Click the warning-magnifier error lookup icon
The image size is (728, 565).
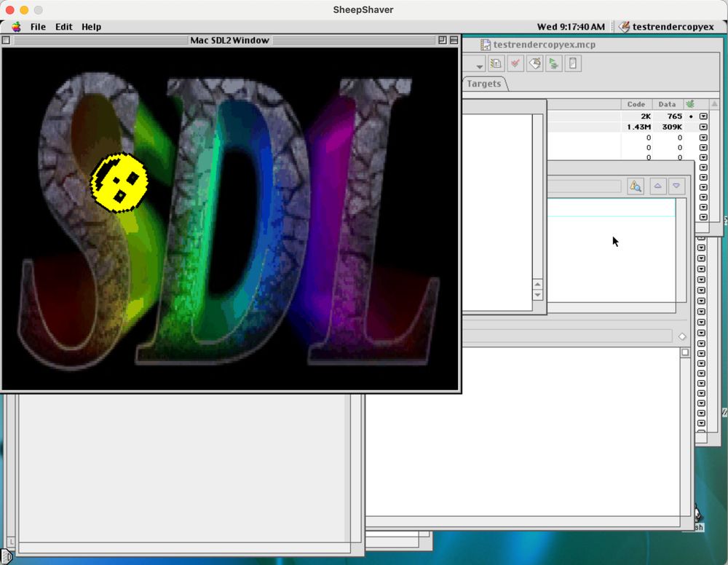[x=635, y=186]
